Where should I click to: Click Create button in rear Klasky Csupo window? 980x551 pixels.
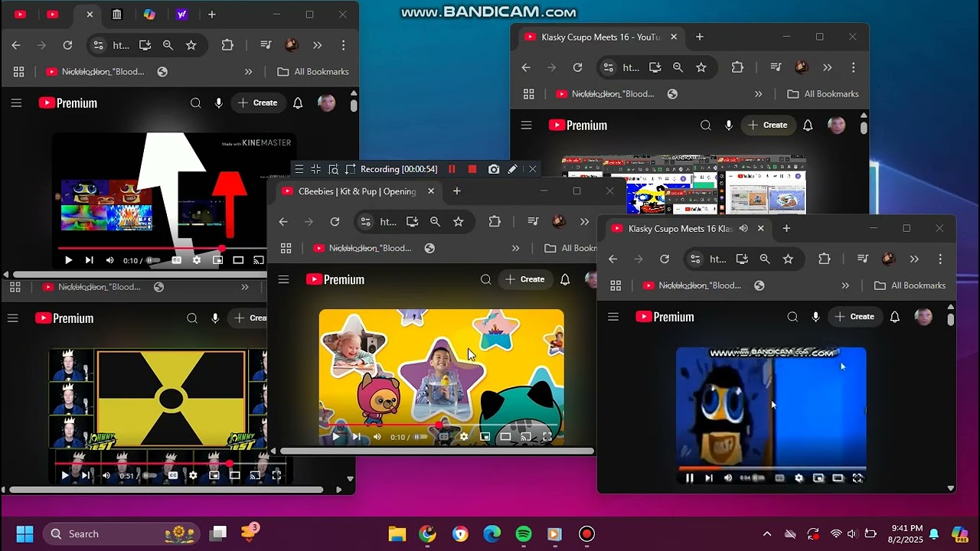point(767,125)
